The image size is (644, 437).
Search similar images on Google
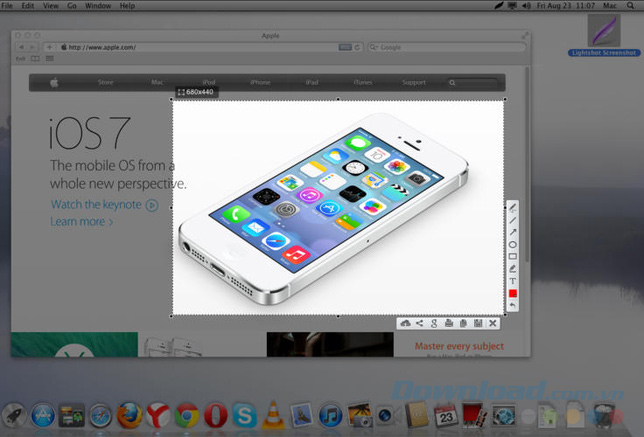[x=434, y=323]
